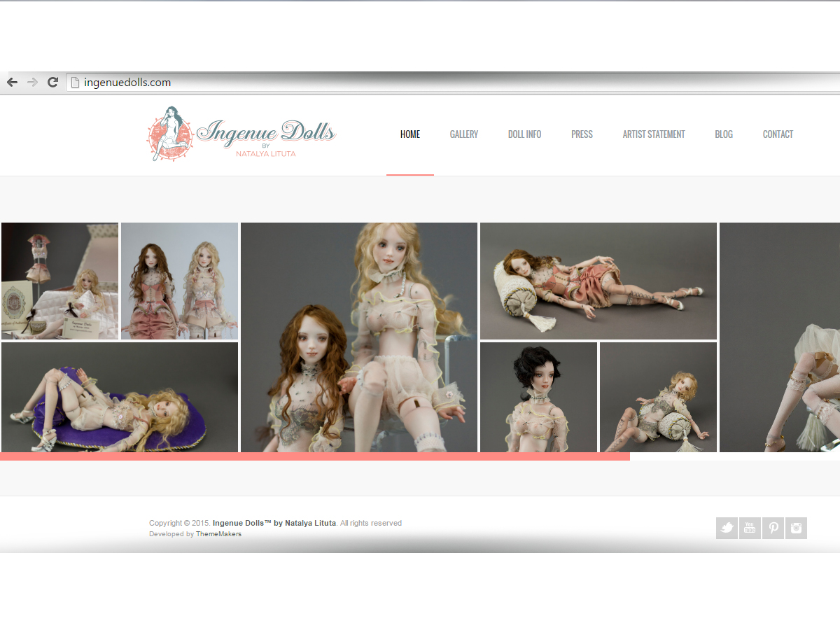The height and width of the screenshot is (630, 840).
Task: Click the YouTube icon in the footer
Action: (750, 528)
